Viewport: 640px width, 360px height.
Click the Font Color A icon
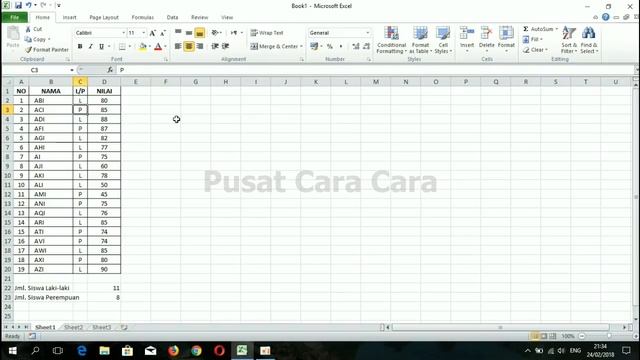(x=158, y=47)
